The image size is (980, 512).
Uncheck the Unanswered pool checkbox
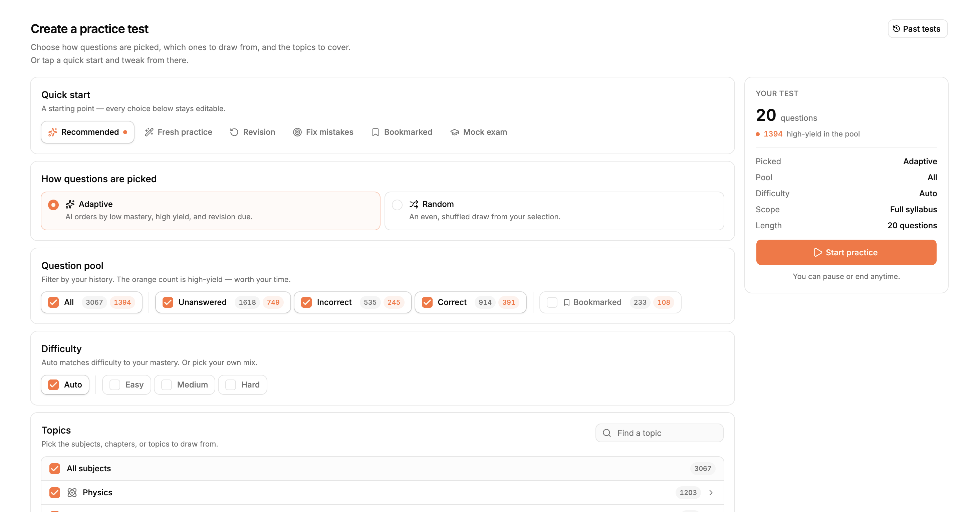click(168, 302)
